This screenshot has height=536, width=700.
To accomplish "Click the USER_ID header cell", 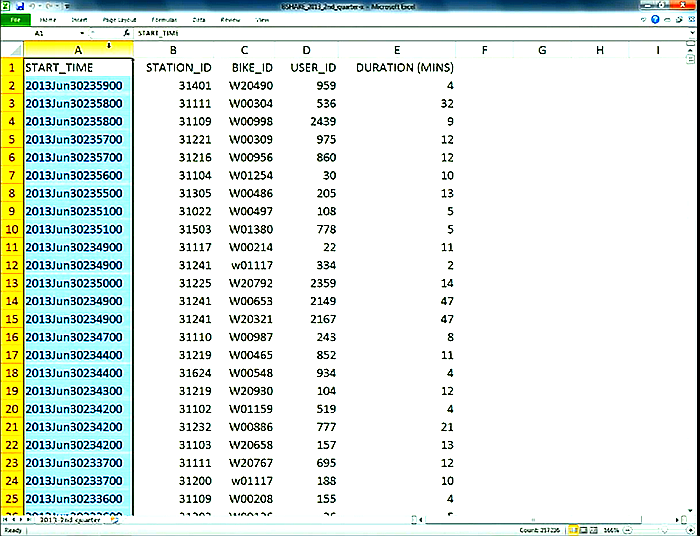I will click(x=306, y=68).
